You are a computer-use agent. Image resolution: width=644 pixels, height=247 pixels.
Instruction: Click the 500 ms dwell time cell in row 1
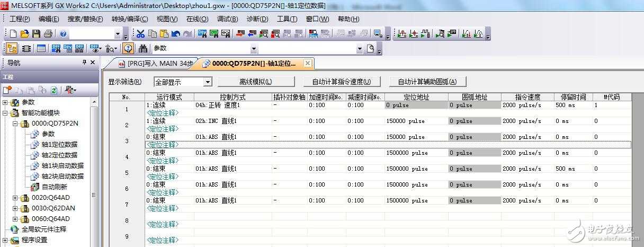coord(573,105)
